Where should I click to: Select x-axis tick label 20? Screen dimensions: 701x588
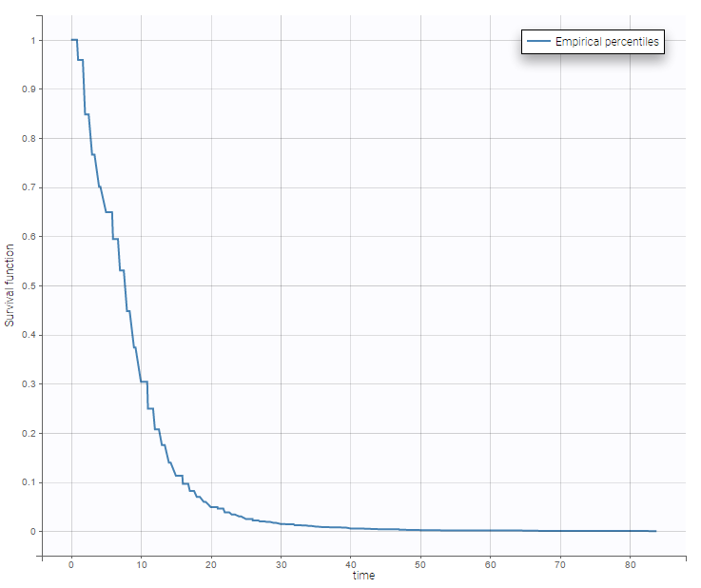[210, 565]
